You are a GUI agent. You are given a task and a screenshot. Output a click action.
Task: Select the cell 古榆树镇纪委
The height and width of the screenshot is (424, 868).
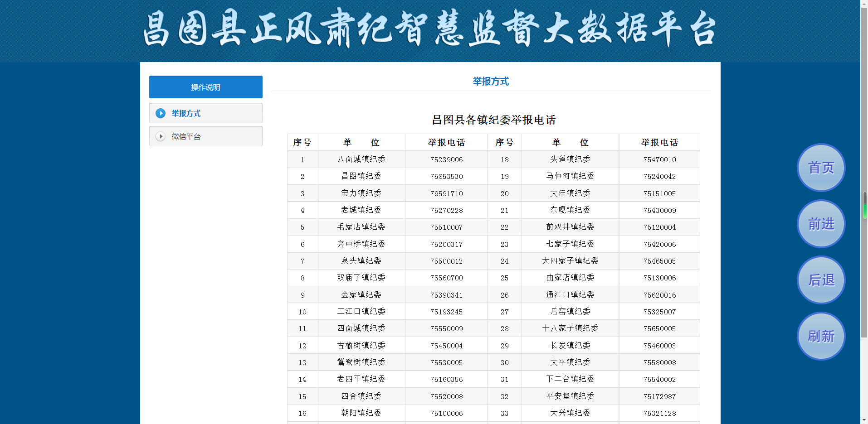tap(361, 346)
